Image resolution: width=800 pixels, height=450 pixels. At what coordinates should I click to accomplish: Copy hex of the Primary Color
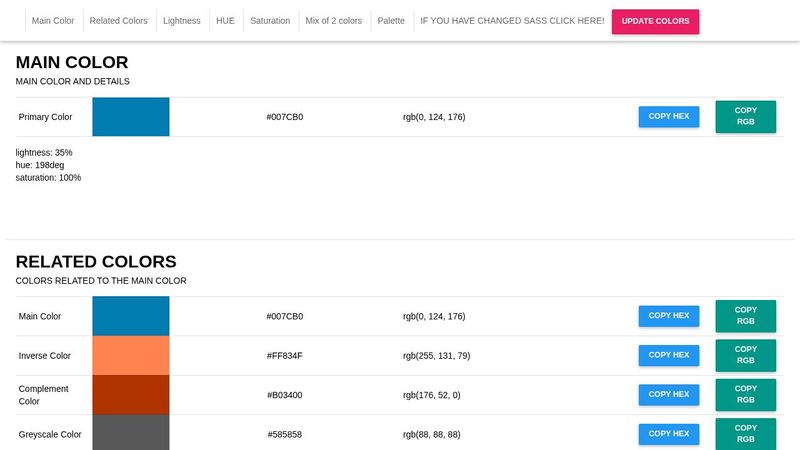tap(668, 117)
